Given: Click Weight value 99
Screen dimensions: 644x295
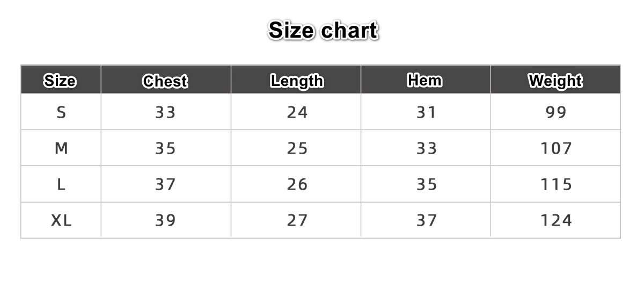Looking at the screenshot, I should pos(556,112).
